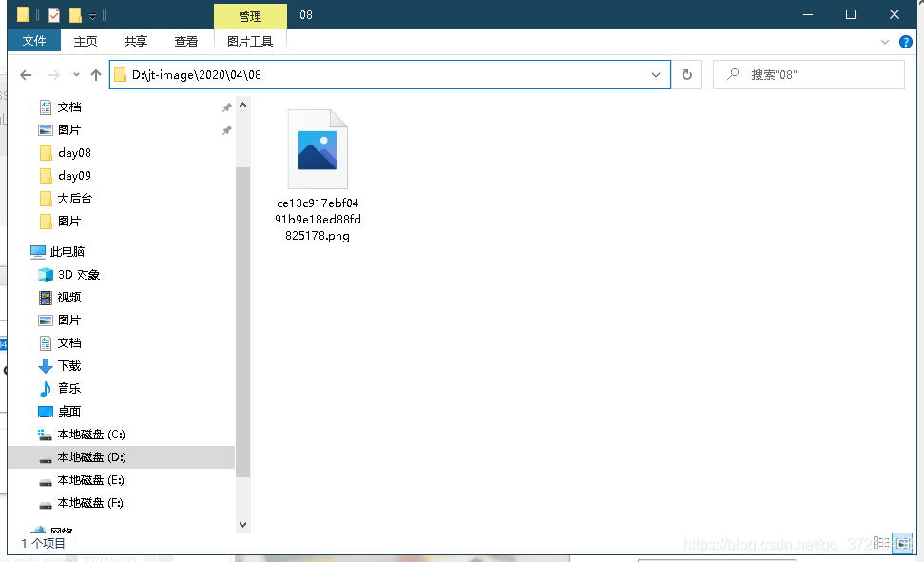The image size is (924, 562).
Task: Open the yellow 图片 folder below 大后台
Action: (x=69, y=222)
